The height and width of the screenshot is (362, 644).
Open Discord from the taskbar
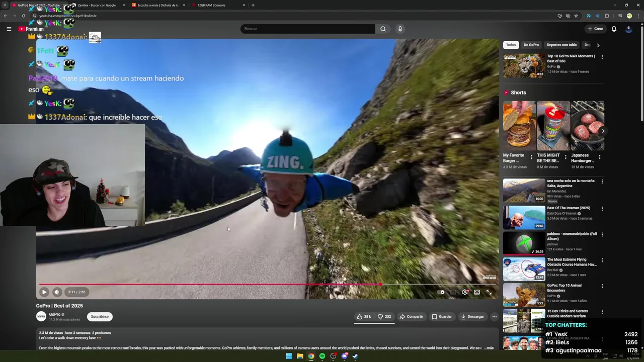pyautogui.click(x=344, y=356)
